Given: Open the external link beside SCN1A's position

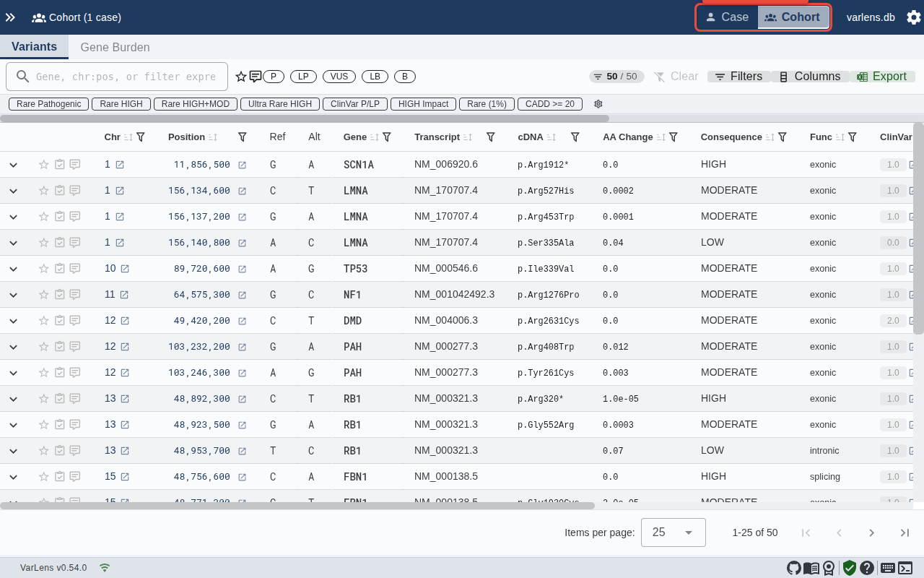Looking at the screenshot, I should click(242, 164).
